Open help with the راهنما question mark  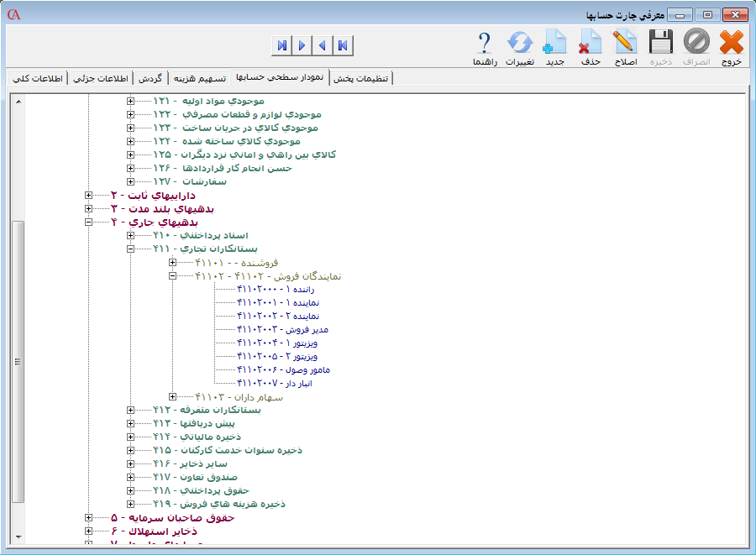point(485,43)
